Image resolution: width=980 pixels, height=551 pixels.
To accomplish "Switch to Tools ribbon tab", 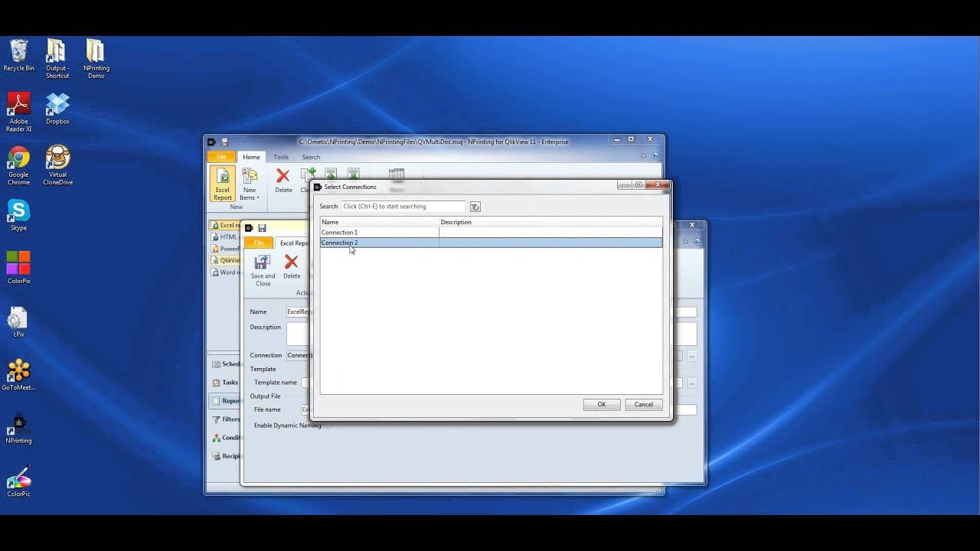I will point(281,157).
